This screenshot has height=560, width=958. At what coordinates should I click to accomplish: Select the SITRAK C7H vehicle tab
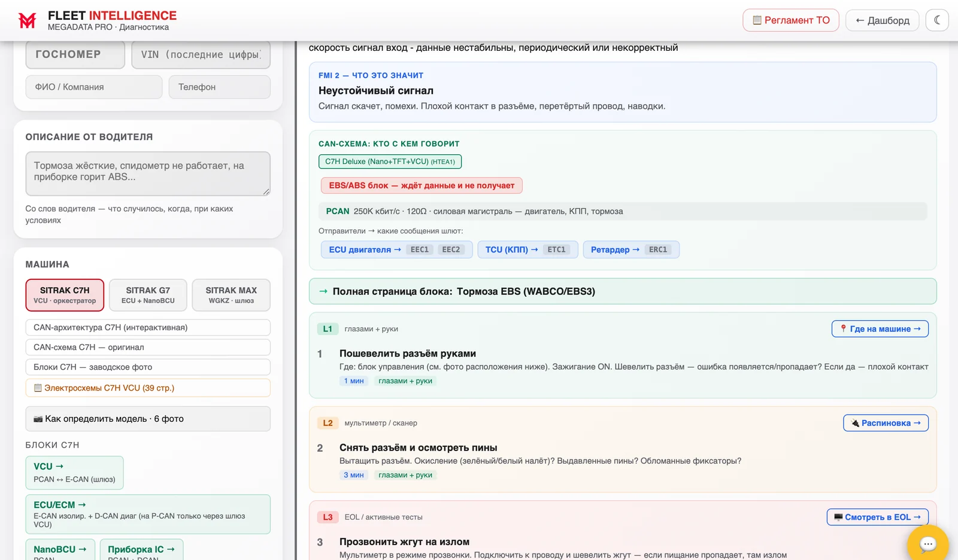tap(65, 295)
